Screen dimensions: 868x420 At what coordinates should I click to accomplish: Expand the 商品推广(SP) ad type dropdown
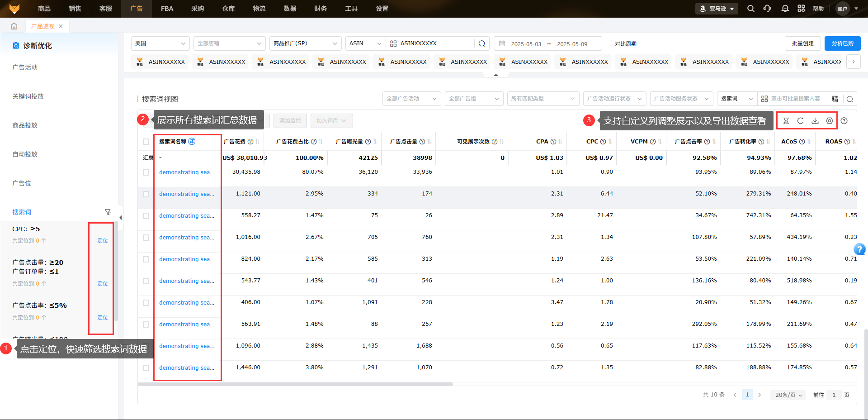(305, 43)
